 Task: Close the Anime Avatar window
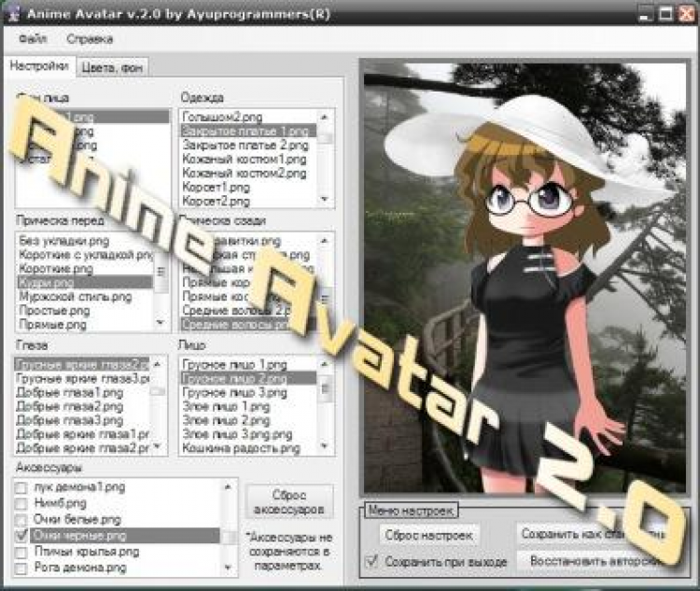pyautogui.click(x=687, y=14)
